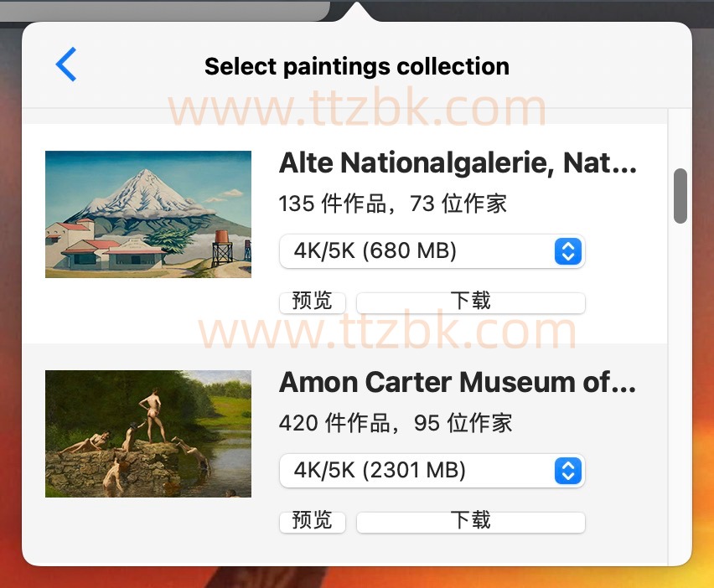This screenshot has height=588, width=714.
Task: Expand the resolution options for the first collection
Action: [x=432, y=250]
